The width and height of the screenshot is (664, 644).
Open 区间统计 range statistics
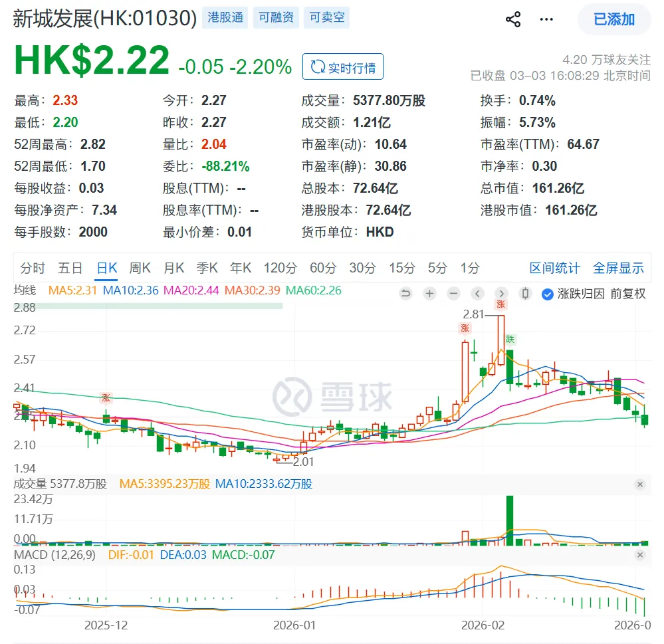point(555,268)
